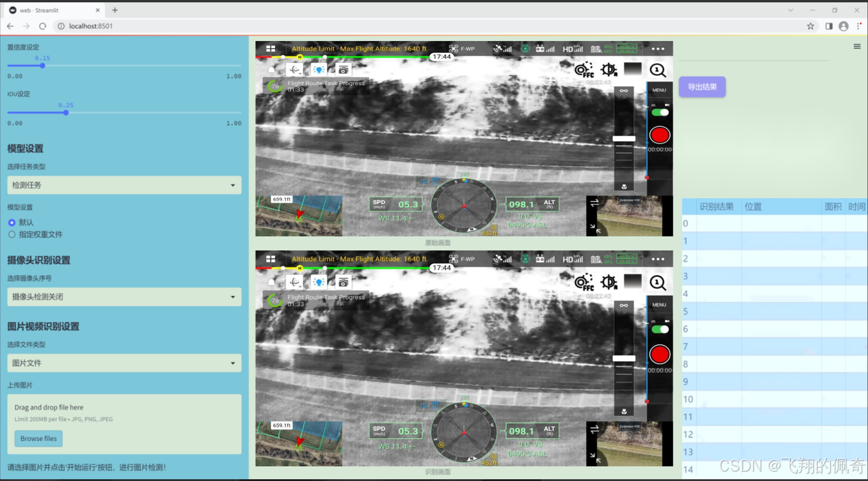Click the red record button in detection image
868x481 pixels.
point(659,354)
